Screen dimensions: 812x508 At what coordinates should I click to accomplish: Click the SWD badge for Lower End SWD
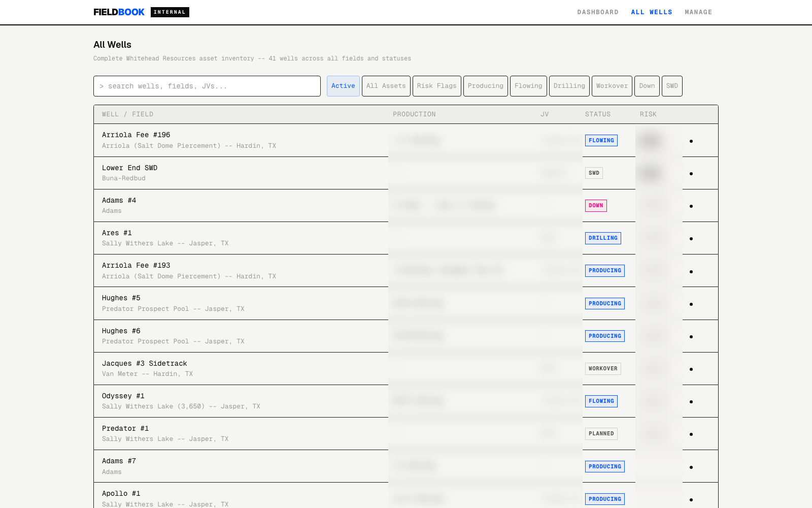594,173
